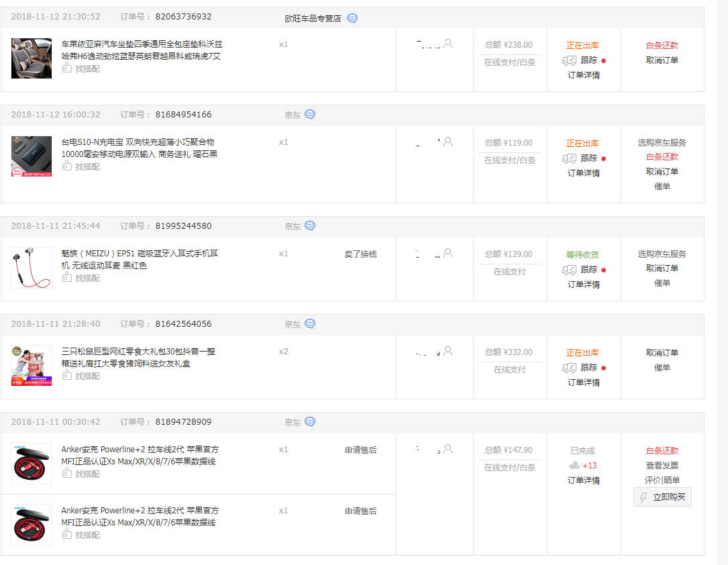Open 魅族 EP51 磁吸蓝牙 product title
728x565 pixels.
point(140,260)
